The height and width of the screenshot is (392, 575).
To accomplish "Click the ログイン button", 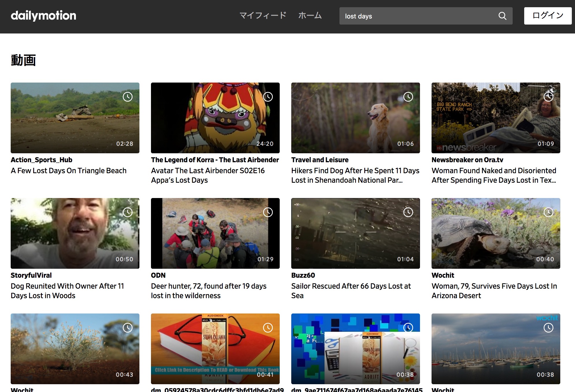I will [x=548, y=16].
